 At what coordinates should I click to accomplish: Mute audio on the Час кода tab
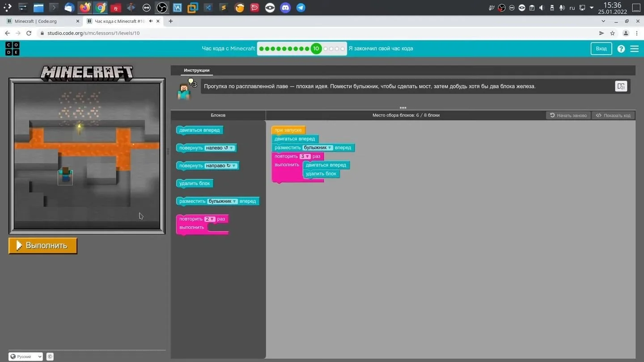151,21
